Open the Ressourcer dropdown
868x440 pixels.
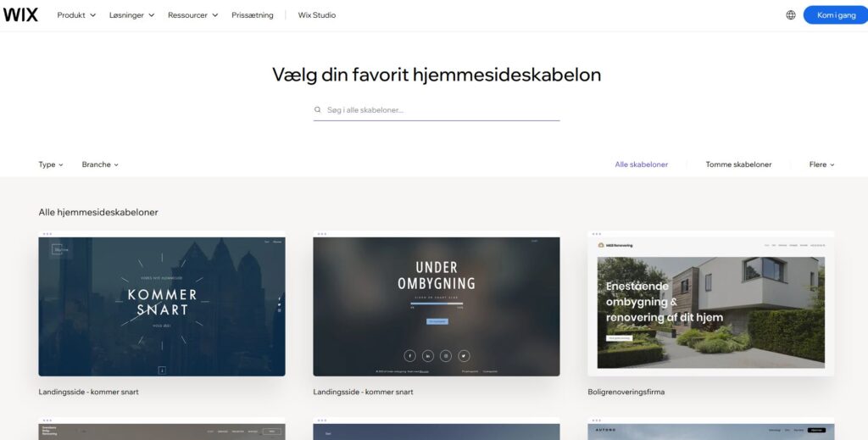coord(192,15)
